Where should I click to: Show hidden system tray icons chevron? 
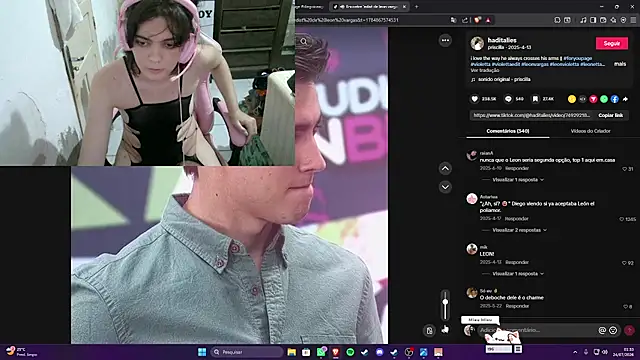coord(575,352)
